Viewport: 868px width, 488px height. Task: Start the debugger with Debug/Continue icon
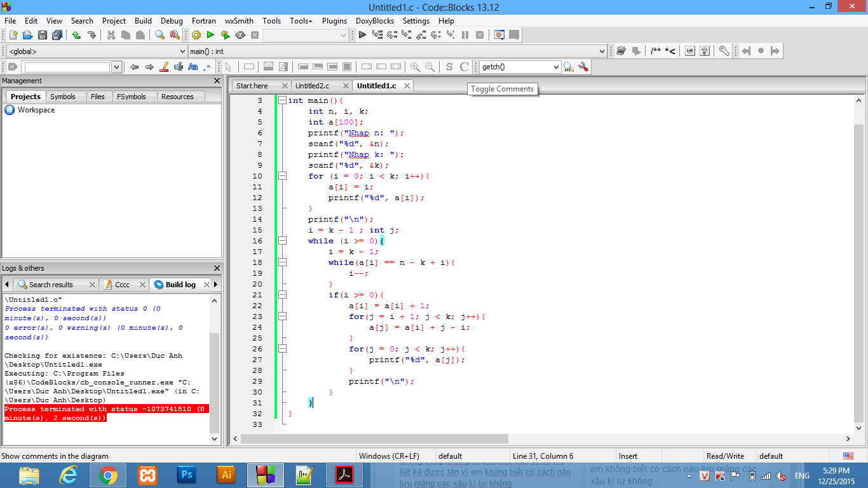362,36
